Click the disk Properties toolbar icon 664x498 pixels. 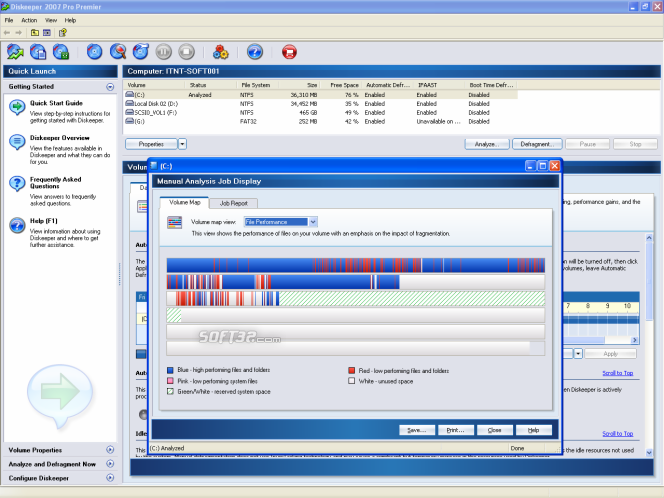point(94,52)
